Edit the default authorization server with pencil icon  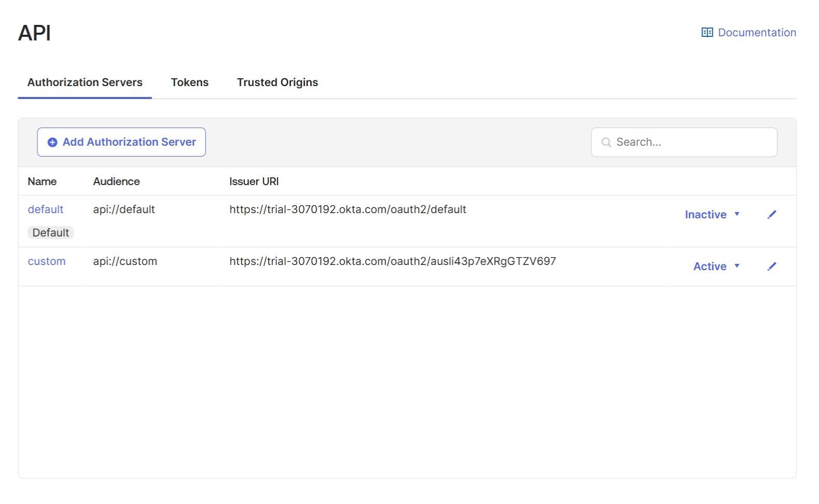click(772, 215)
